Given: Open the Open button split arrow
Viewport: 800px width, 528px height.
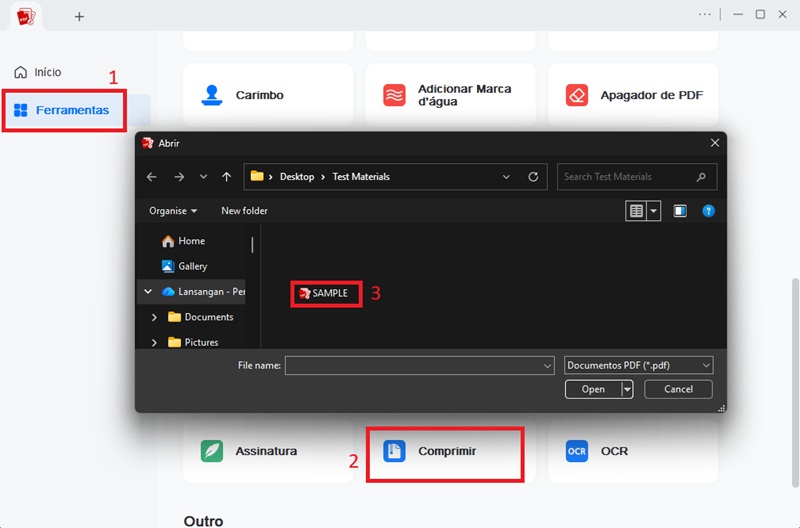Looking at the screenshot, I should 627,389.
